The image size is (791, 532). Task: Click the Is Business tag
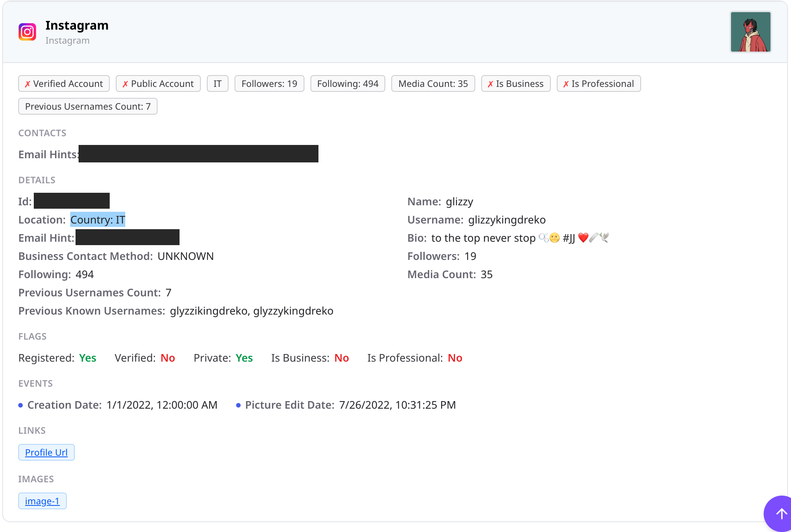pyautogui.click(x=516, y=83)
